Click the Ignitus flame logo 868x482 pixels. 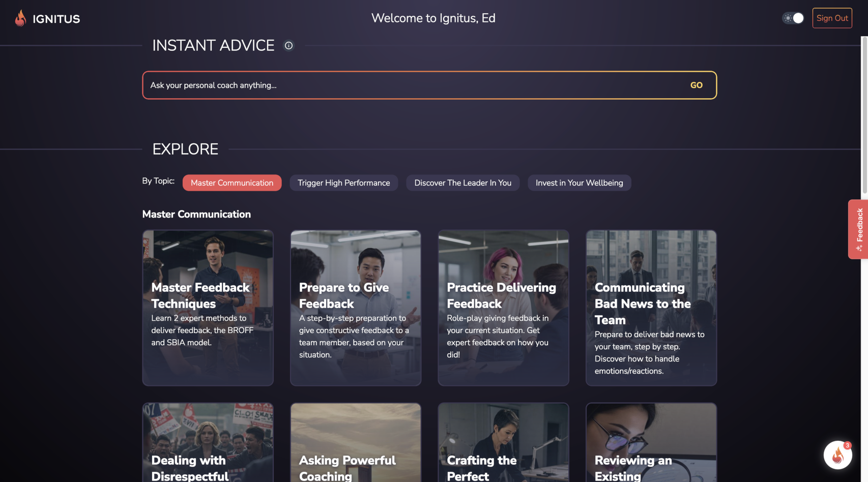(x=20, y=18)
